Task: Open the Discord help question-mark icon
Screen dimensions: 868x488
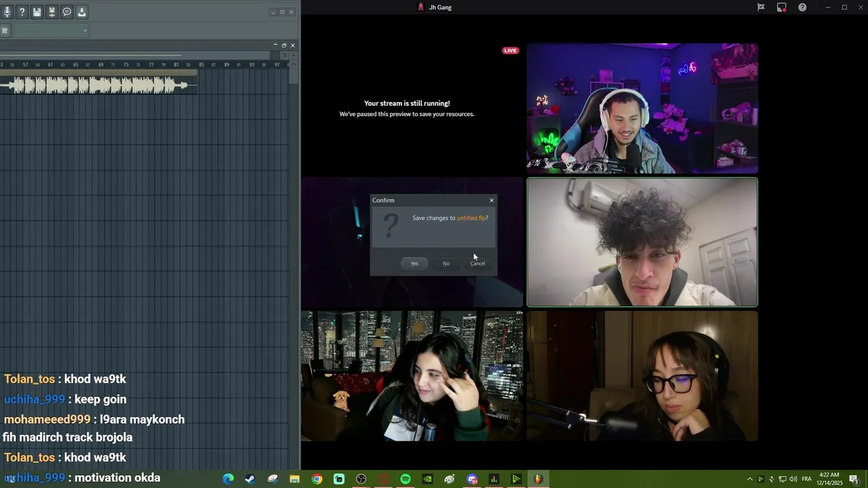Action: coord(802,7)
